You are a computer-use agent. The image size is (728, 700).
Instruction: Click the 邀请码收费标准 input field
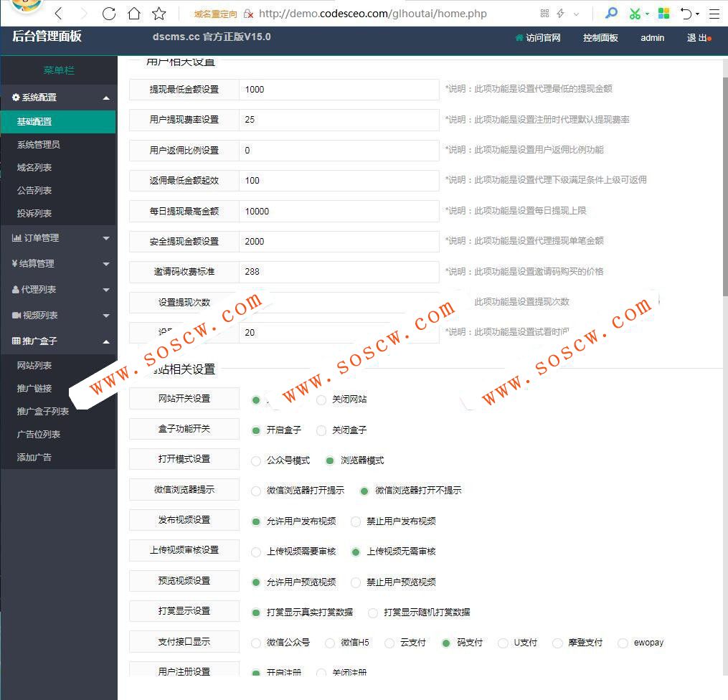(339, 272)
